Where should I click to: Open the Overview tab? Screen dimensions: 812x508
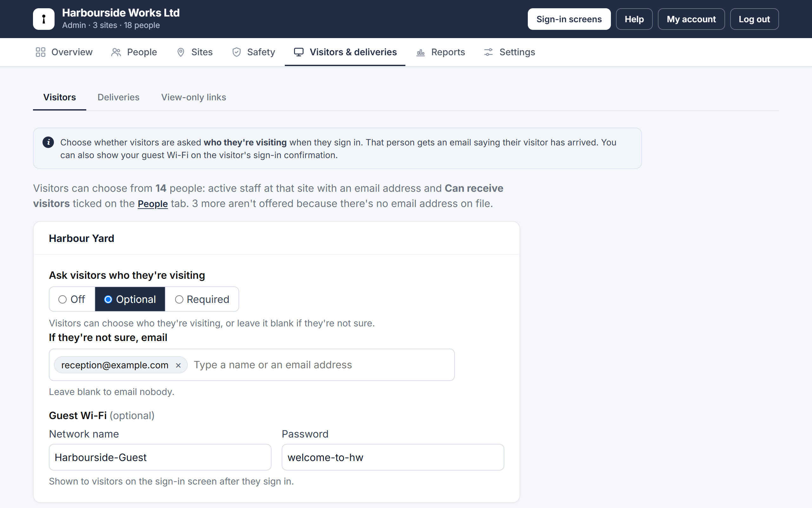64,52
